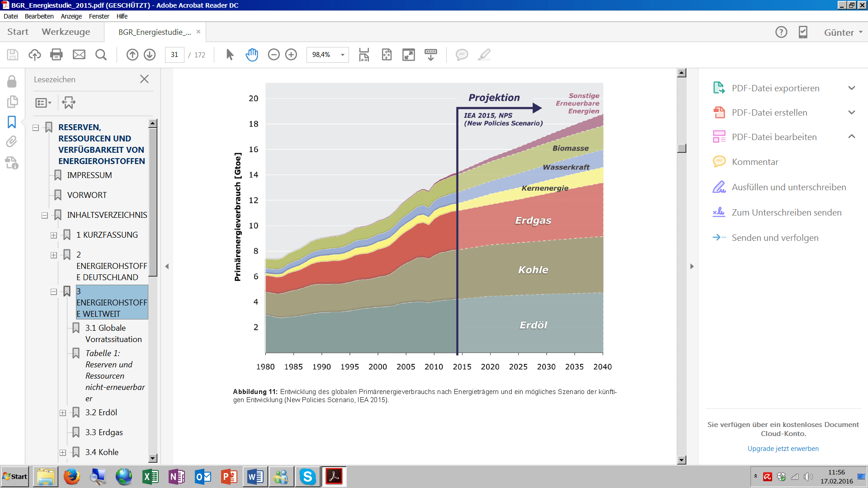Click the print document icon
Viewport: 868px width, 488px height.
(56, 55)
